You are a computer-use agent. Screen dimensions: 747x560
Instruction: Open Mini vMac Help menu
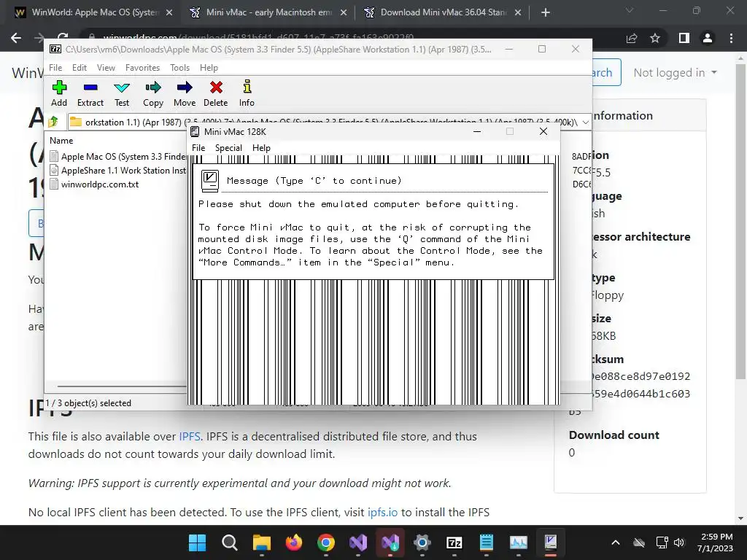[x=261, y=147]
